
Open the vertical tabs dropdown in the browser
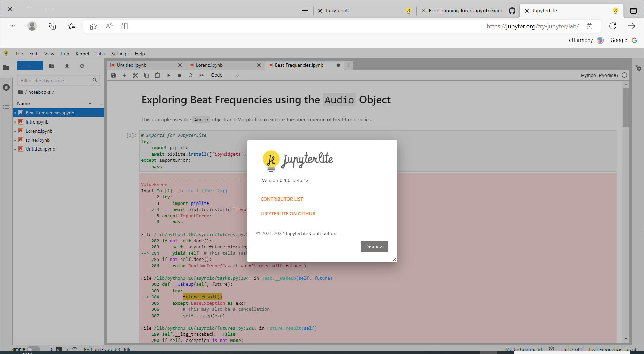click(633, 10)
